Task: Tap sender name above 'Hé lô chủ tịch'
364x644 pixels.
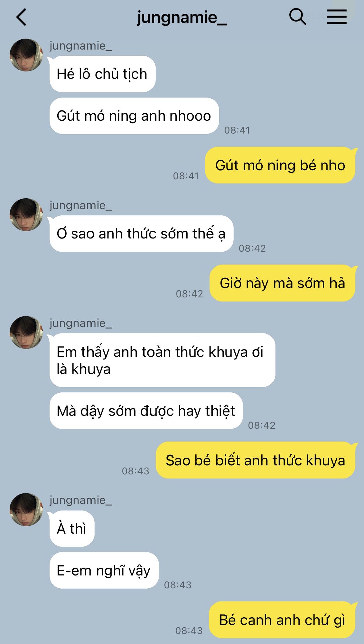Action: 81,46
